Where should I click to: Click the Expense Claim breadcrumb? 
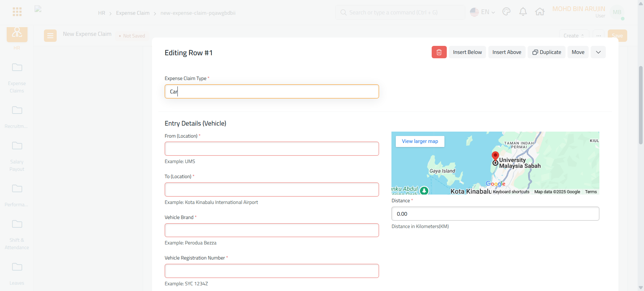tap(133, 13)
